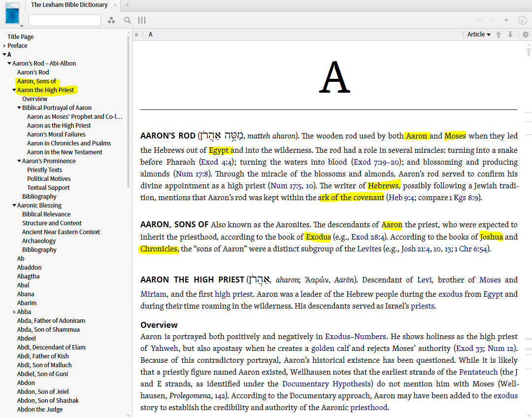
Task: Open Ancient Near Eastern Context entry
Action: click(x=61, y=232)
